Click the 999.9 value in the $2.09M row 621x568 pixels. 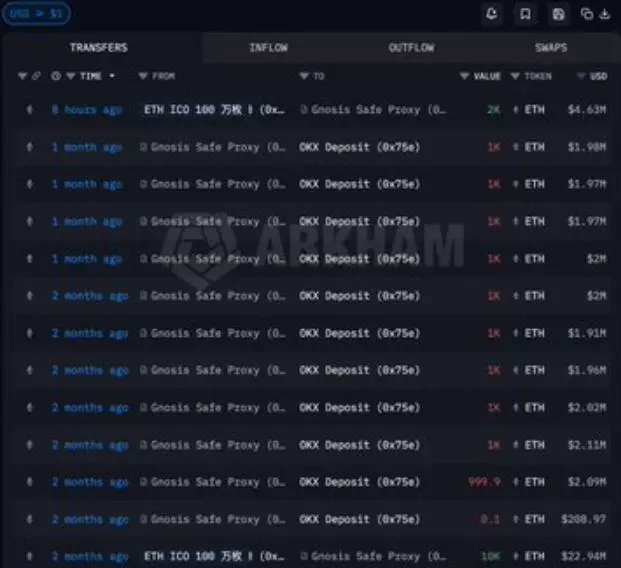pos(484,482)
